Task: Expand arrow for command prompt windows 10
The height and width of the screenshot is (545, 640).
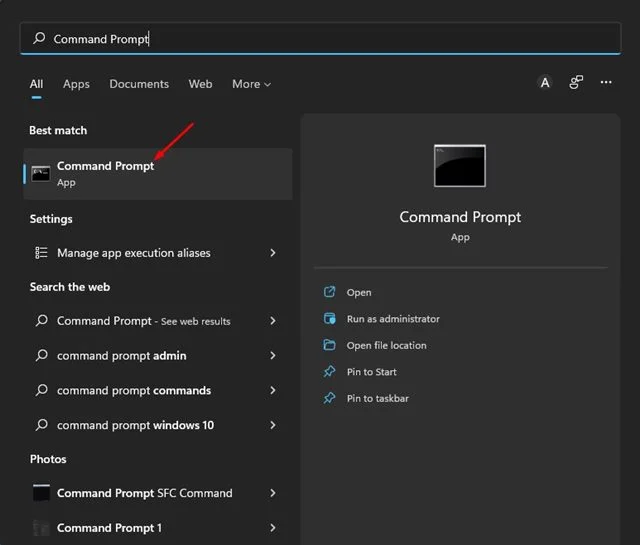Action: coord(273,425)
